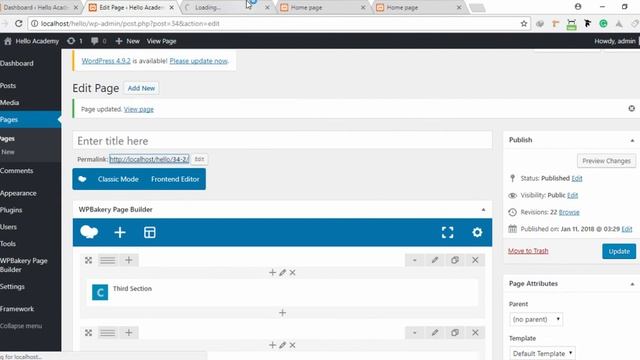Add column to the last row
Viewport: 640px width, 360px height.
coord(129,333)
